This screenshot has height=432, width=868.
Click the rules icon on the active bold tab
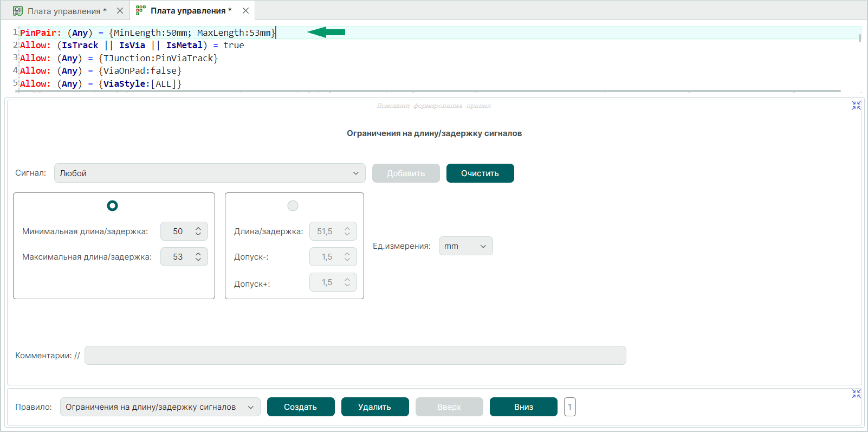(x=141, y=10)
